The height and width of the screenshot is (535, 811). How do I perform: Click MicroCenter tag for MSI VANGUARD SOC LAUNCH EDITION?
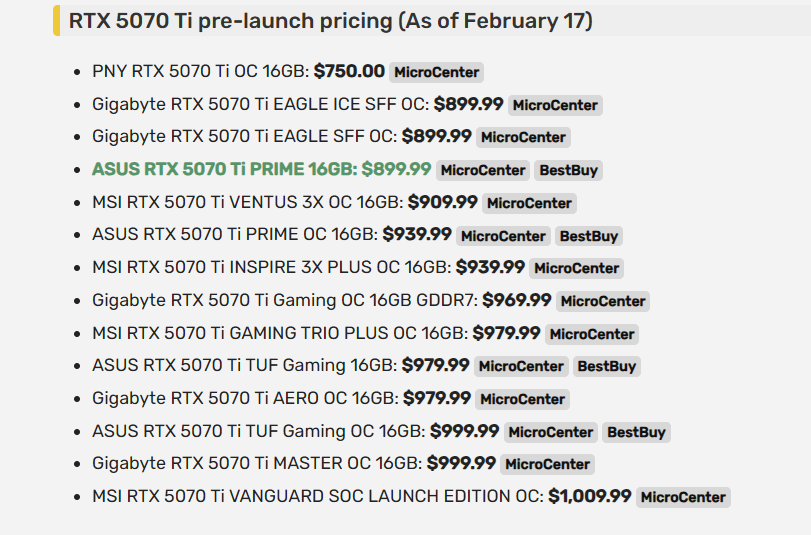tap(683, 497)
